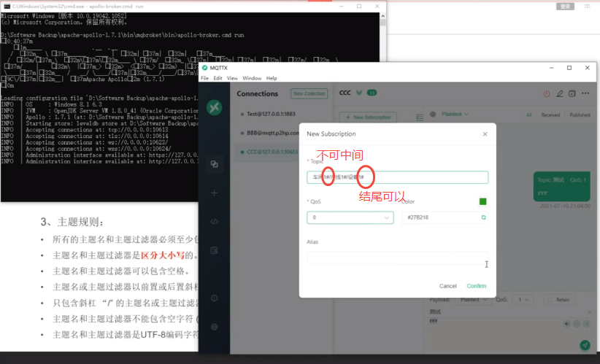Viewport: 600px width, 364px height.
Task: Open the View menu in MQTTX
Action: tap(232, 78)
